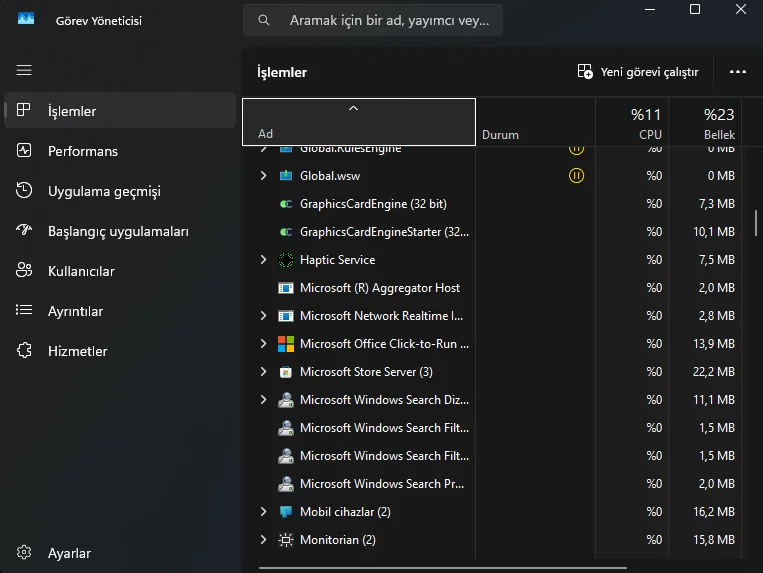
Task: Switch to the Performans page
Action: pyautogui.click(x=83, y=151)
